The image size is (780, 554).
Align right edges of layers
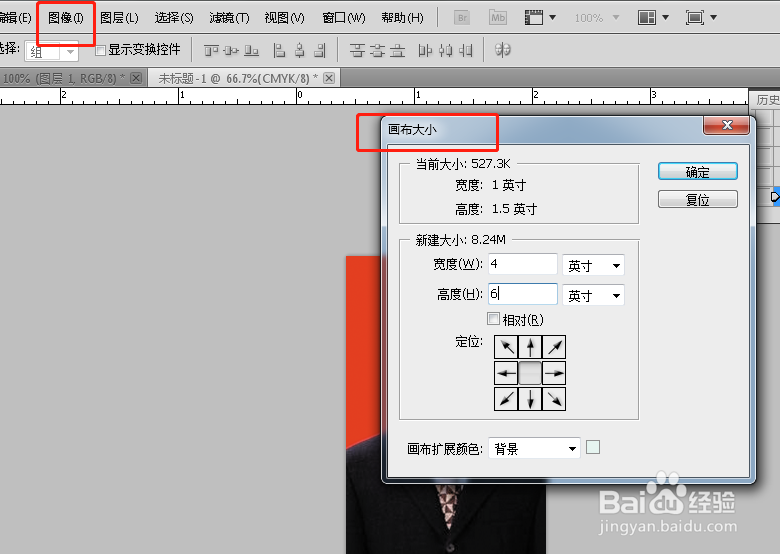coord(320,50)
